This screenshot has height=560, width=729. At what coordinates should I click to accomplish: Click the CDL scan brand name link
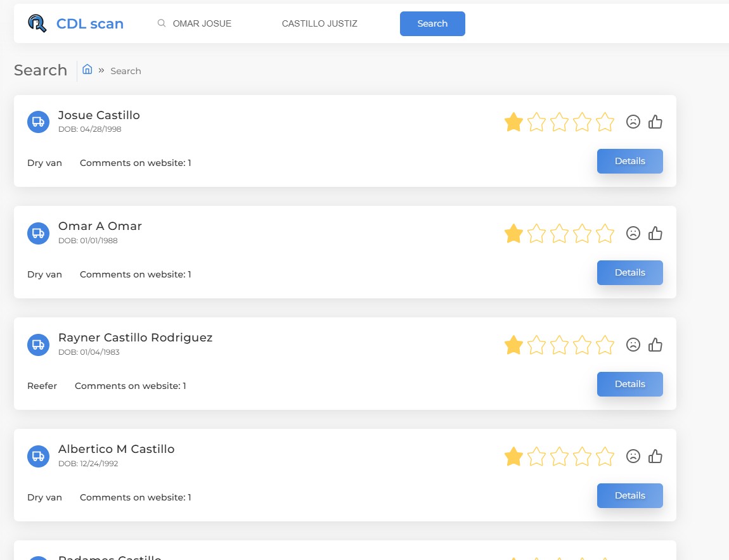[90, 24]
